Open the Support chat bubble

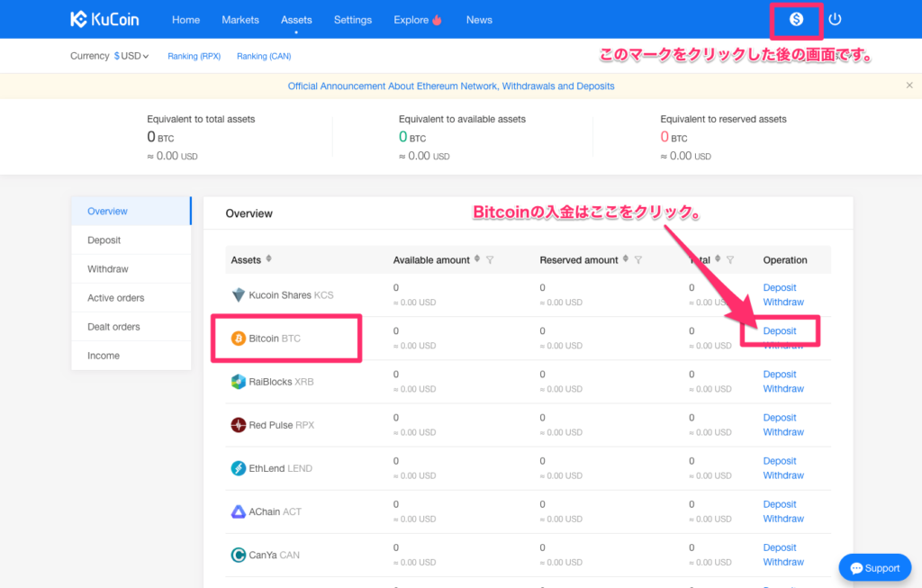tap(875, 568)
